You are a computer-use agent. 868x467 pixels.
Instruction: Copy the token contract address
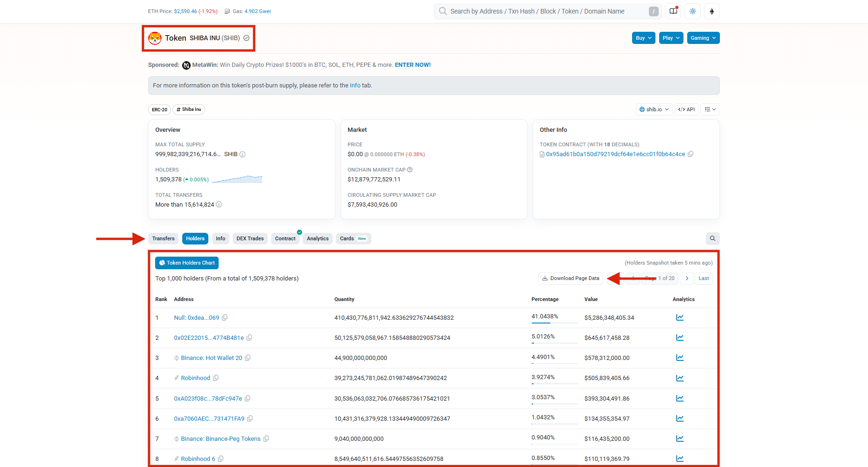[x=690, y=154]
